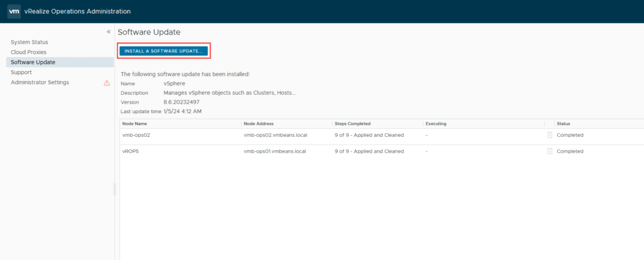The width and height of the screenshot is (644, 260).
Task: Click version value 8.6.20232497
Action: point(182,102)
